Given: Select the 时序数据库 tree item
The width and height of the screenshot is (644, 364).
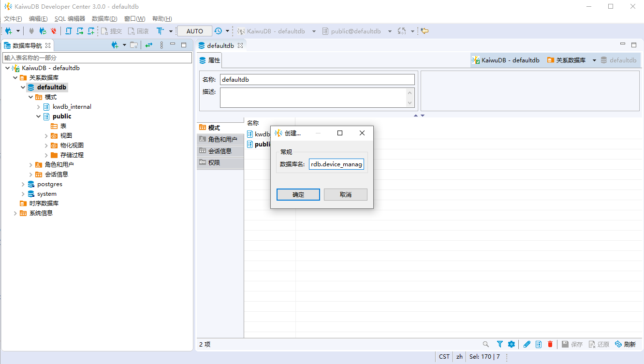Looking at the screenshot, I should (44, 204).
